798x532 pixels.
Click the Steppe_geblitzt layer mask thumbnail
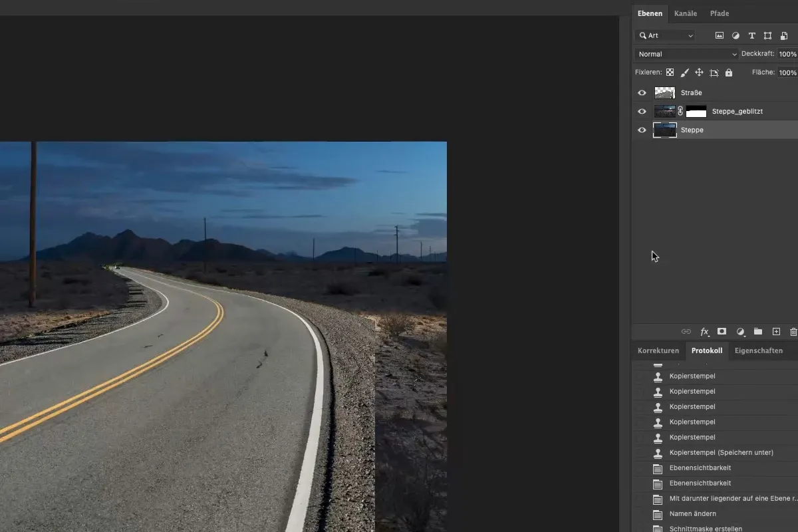(696, 111)
